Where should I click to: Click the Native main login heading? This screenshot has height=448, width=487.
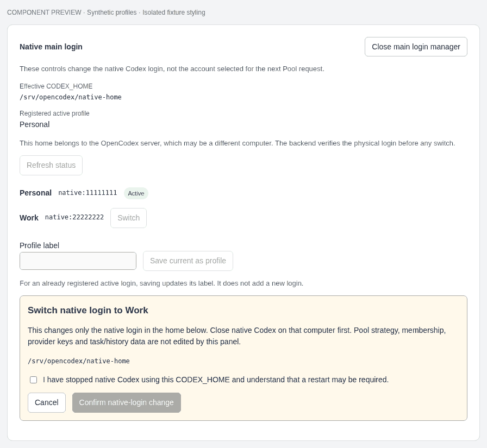51,47
